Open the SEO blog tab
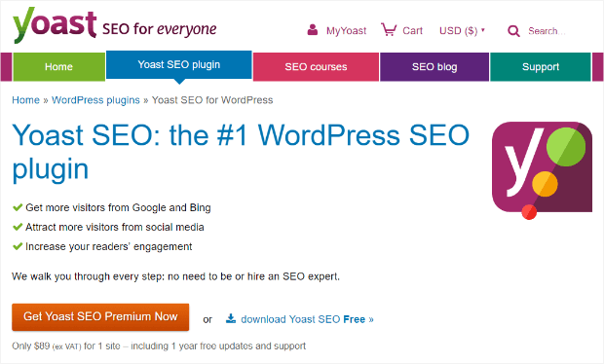The image size is (604, 364). click(x=434, y=67)
